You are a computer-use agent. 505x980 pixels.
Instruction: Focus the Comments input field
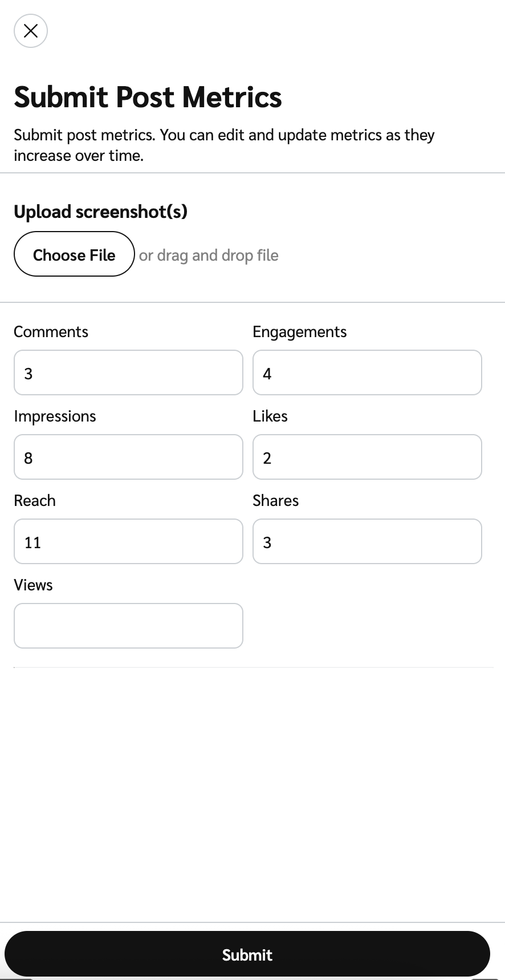coord(128,373)
